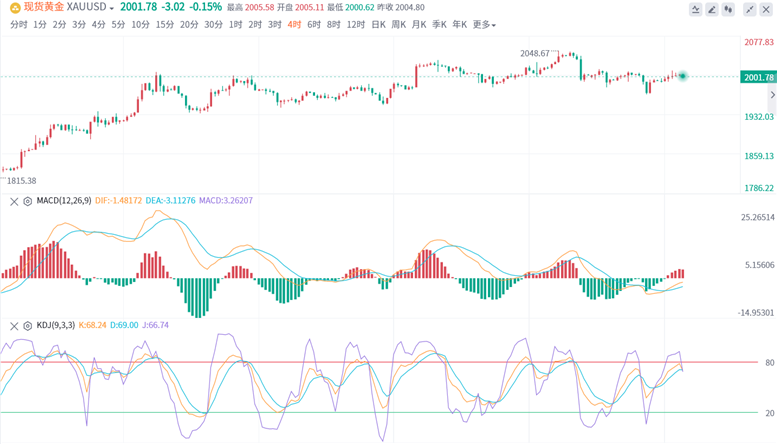Close the chart panel with X icon
The image size is (777, 444).
coord(767,9)
